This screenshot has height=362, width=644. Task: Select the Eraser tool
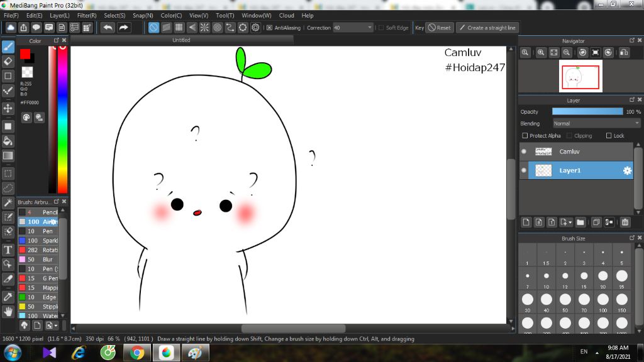8,62
